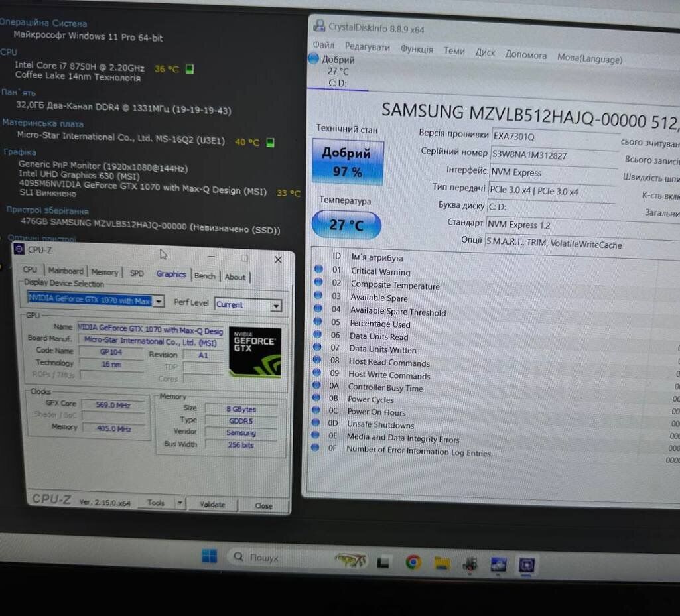This screenshot has width=680, height=616.
Task: Open the Bench tab in CPU-Z
Action: [204, 276]
